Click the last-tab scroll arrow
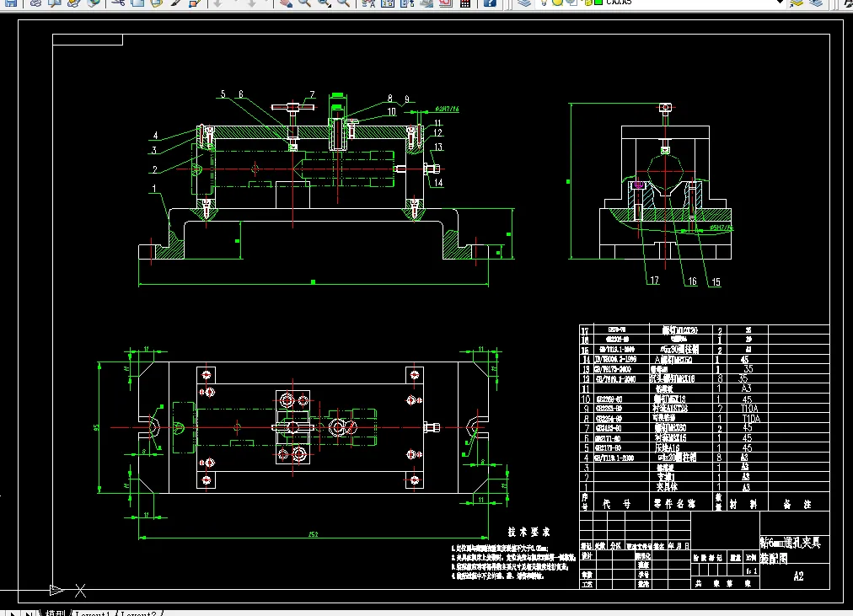The height and width of the screenshot is (616, 853). tap(29, 613)
